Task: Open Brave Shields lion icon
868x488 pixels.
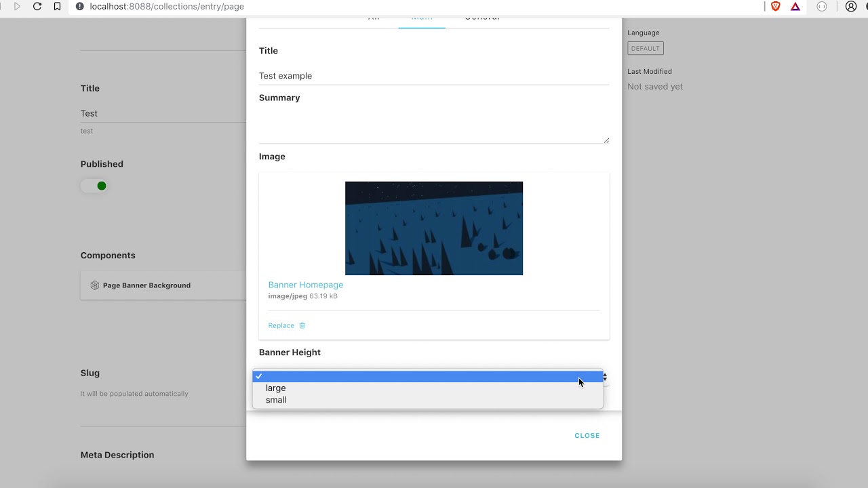Action: (x=776, y=7)
